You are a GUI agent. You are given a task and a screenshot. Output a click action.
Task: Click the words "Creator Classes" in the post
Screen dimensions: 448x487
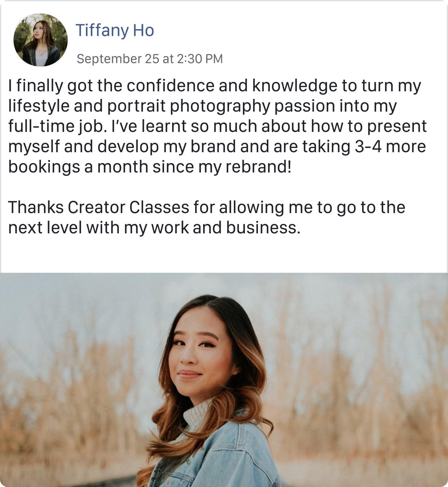point(128,207)
